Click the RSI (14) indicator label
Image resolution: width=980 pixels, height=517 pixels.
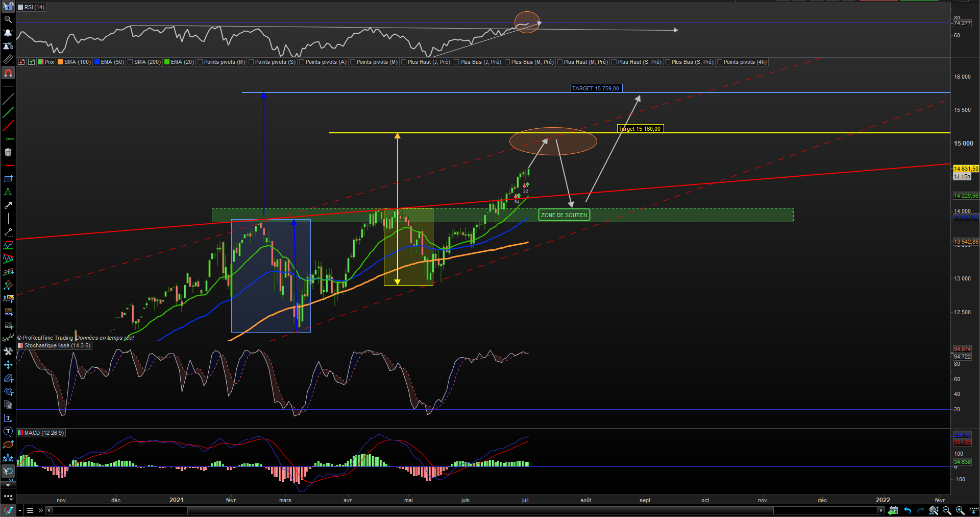[x=34, y=7]
